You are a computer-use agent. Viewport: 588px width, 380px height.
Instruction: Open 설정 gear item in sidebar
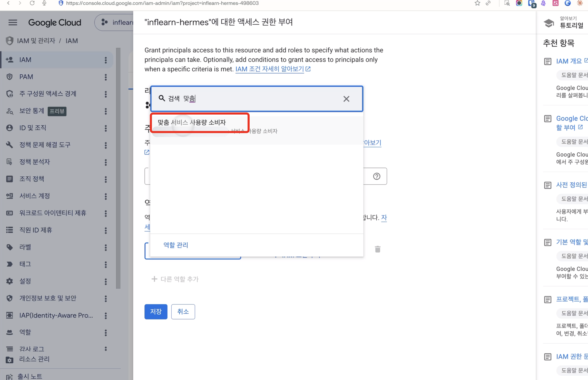[57, 281]
